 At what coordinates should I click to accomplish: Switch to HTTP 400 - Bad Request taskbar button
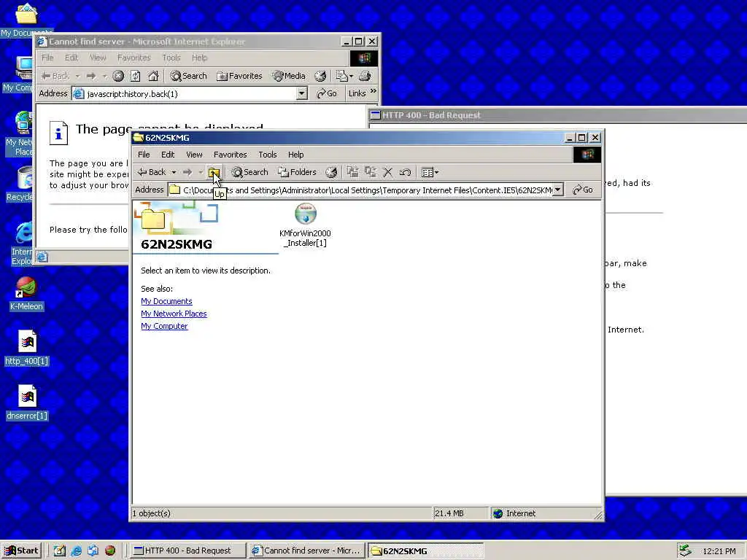(x=187, y=551)
